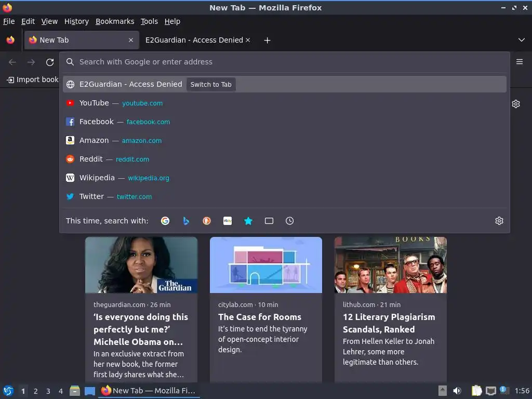Click '12 Literary Plagiarism Scandals, Ranked' headline
The width and height of the screenshot is (532, 399).
click(x=389, y=323)
